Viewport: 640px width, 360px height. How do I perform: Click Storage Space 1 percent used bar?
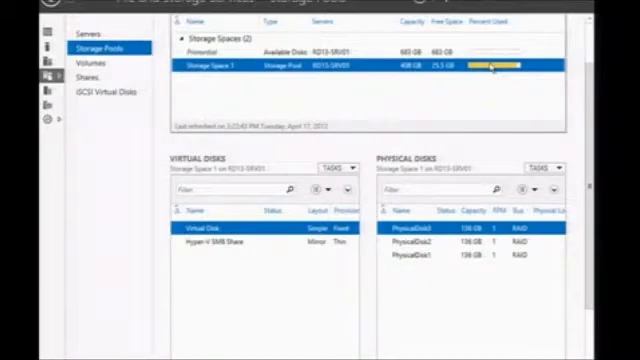pos(494,65)
